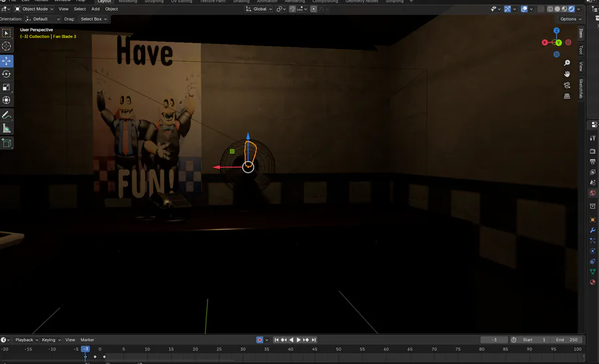The width and height of the screenshot is (599, 364).
Task: Toggle proportional editing
Action: (313, 9)
